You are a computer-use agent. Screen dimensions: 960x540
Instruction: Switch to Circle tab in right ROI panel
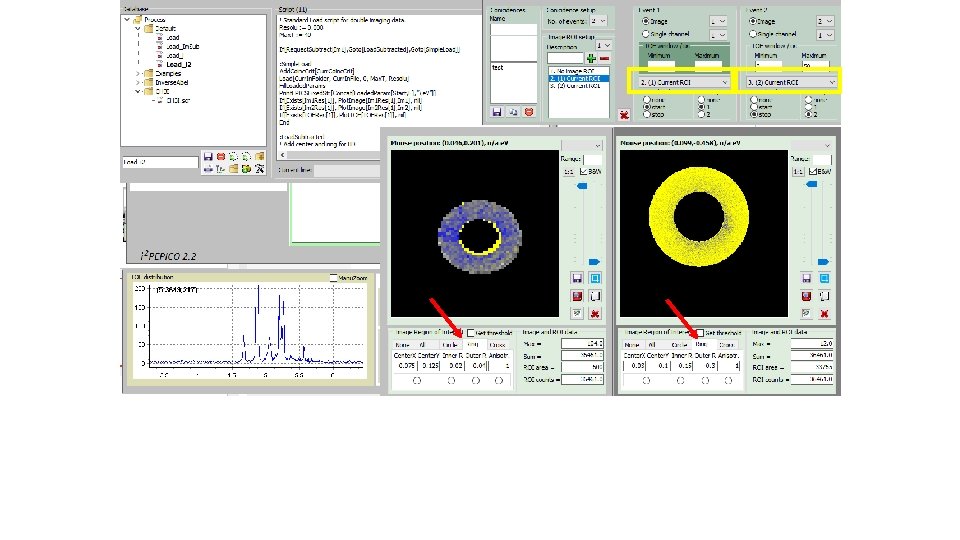[679, 345]
